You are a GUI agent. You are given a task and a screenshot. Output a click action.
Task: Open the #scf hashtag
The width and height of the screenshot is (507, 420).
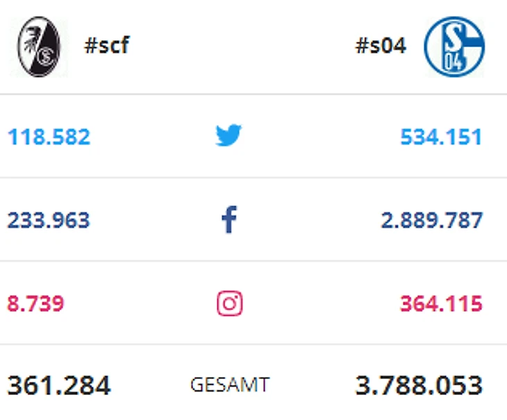[106, 47]
